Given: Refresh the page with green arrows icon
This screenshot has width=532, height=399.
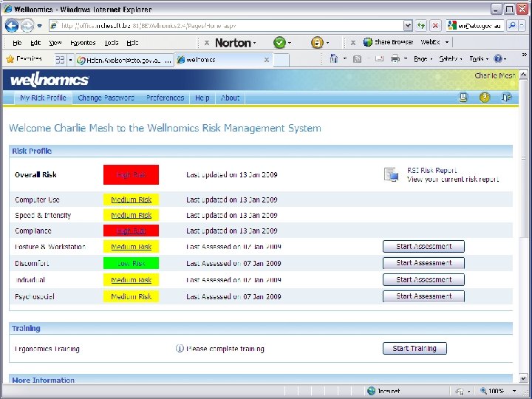Looking at the screenshot, I should pyautogui.click(x=421, y=25).
